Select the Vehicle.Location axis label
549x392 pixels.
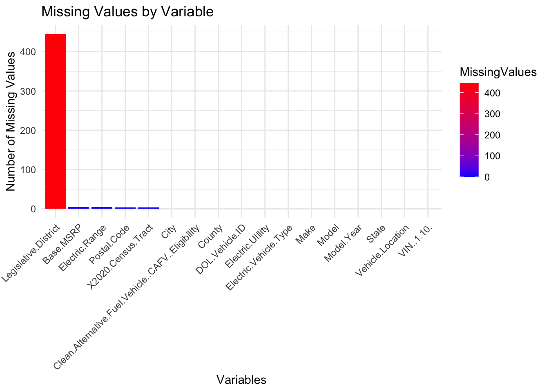pos(382,250)
